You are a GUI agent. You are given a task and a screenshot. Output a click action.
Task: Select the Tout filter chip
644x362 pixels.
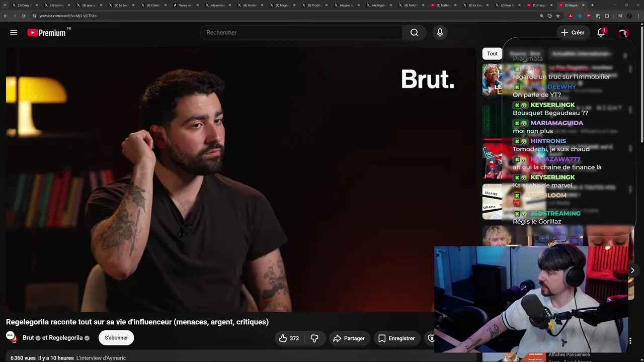492,54
